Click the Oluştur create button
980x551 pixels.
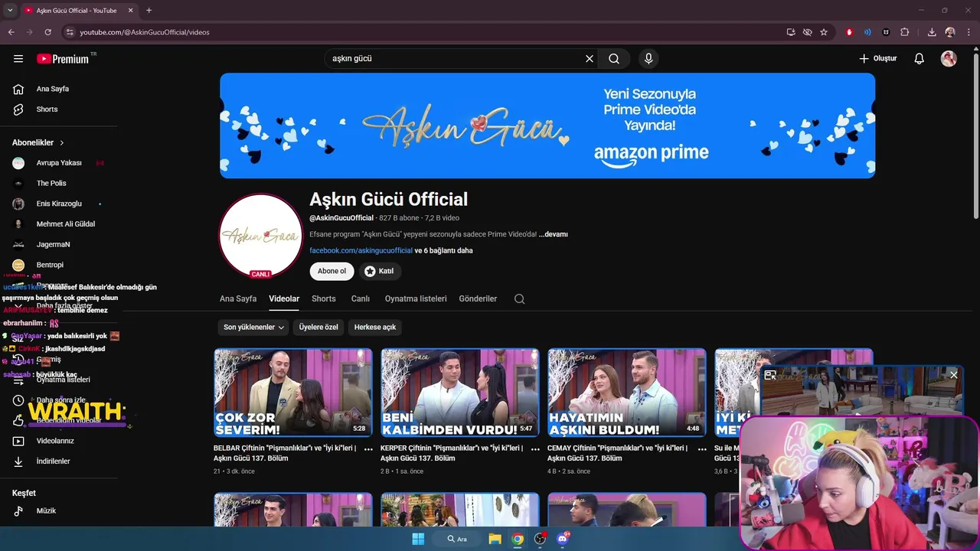tap(877, 59)
